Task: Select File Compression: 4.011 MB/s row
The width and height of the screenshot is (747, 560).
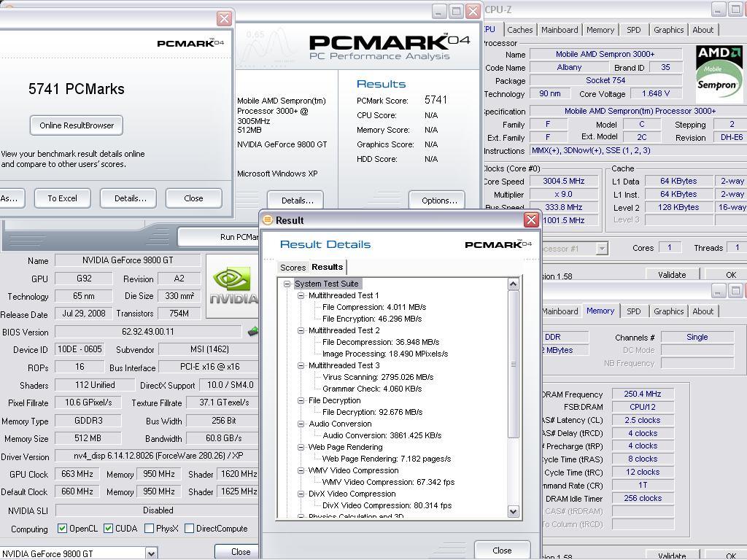Action: click(374, 307)
